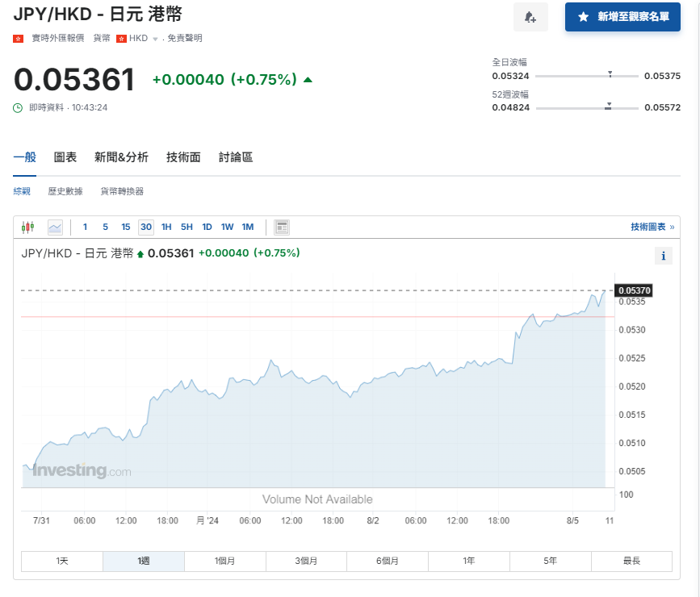Click the chart info icon

coord(663,256)
